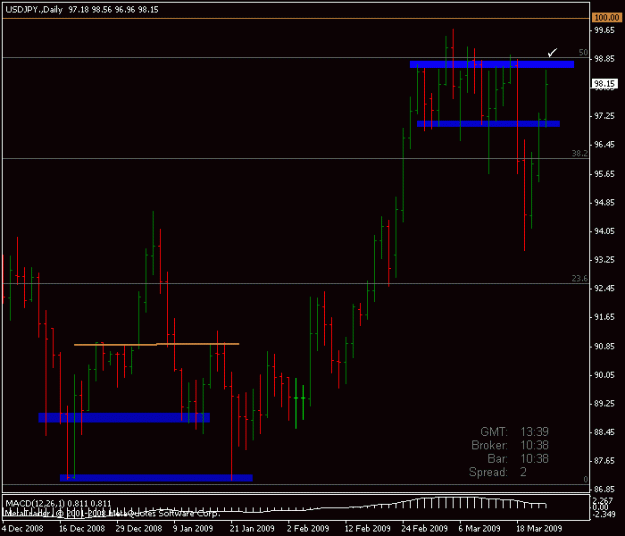Click the 91.65 price axis label
625x536 pixels.
[604, 317]
